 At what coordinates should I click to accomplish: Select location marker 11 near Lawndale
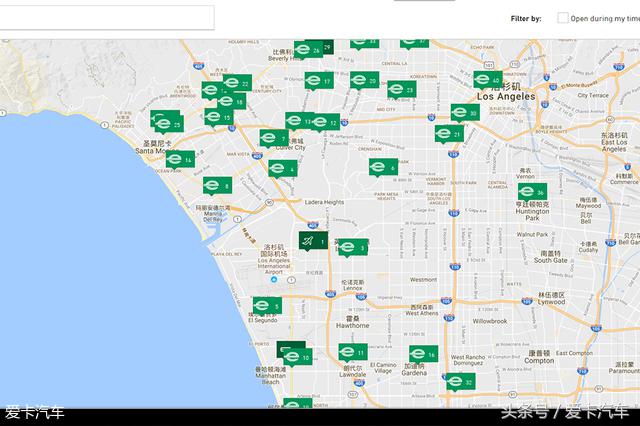351,352
